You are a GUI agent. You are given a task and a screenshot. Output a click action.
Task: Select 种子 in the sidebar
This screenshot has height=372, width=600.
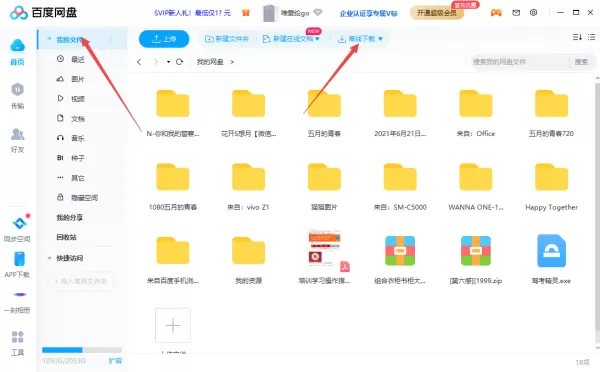coord(78,158)
